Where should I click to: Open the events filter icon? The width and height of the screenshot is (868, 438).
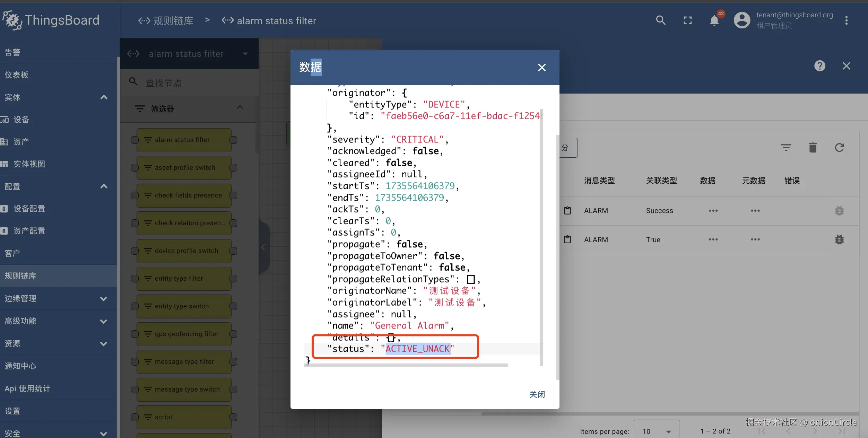(786, 148)
